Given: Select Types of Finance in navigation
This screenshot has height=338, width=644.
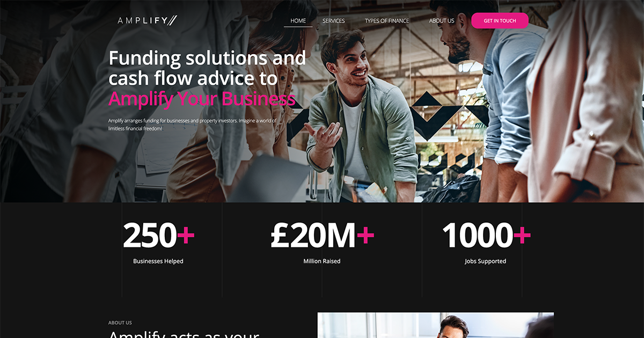Looking at the screenshot, I should tap(387, 21).
